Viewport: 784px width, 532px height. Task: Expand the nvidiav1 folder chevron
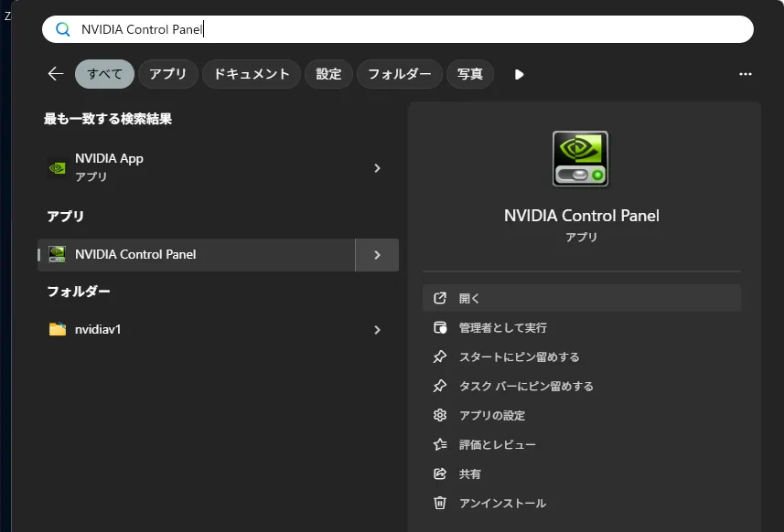(x=377, y=329)
